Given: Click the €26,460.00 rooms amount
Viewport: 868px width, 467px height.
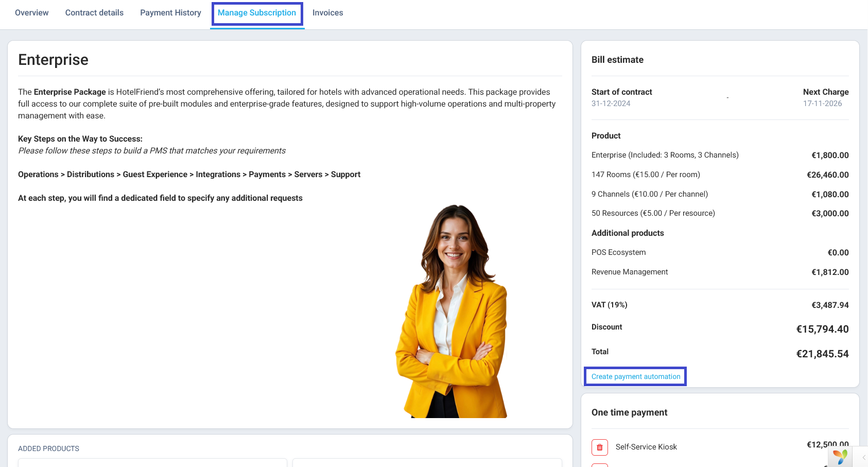Looking at the screenshot, I should click(828, 175).
